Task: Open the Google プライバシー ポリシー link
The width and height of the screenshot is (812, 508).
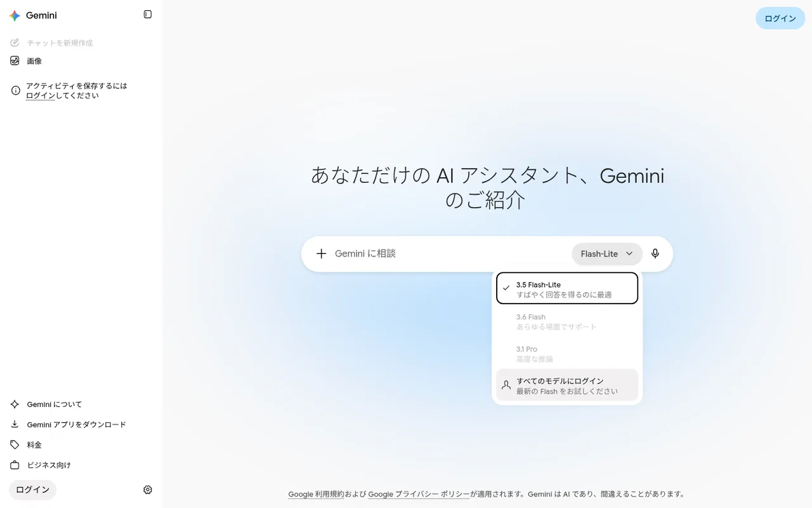Action: pyautogui.click(x=419, y=494)
